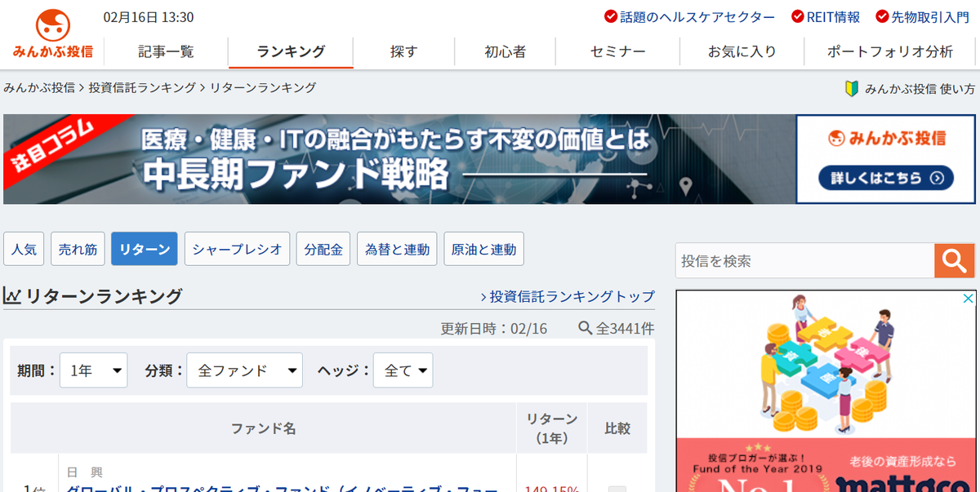The height and width of the screenshot is (492, 980).
Task: Open the 先物取引入門 link
Action: coord(930,16)
